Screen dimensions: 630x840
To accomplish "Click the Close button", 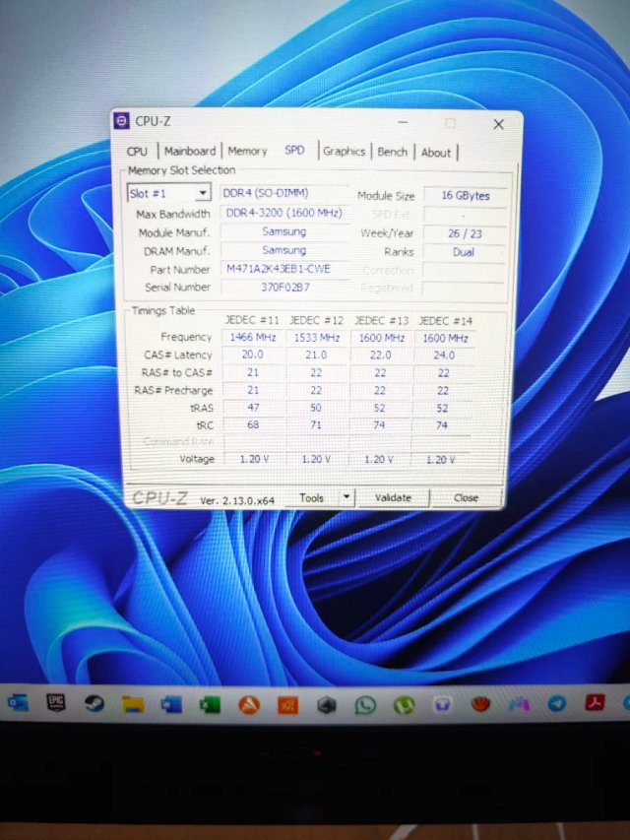I will [466, 497].
